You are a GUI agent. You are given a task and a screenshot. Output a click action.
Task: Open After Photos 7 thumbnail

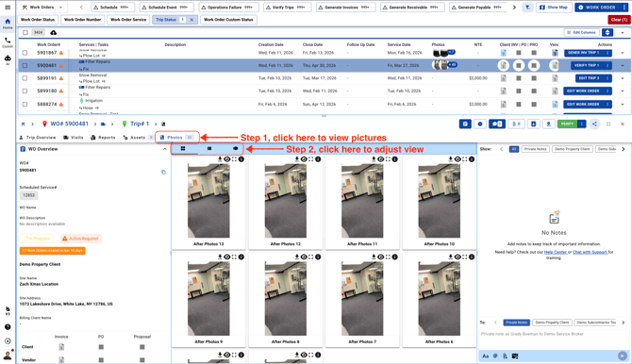(362, 298)
